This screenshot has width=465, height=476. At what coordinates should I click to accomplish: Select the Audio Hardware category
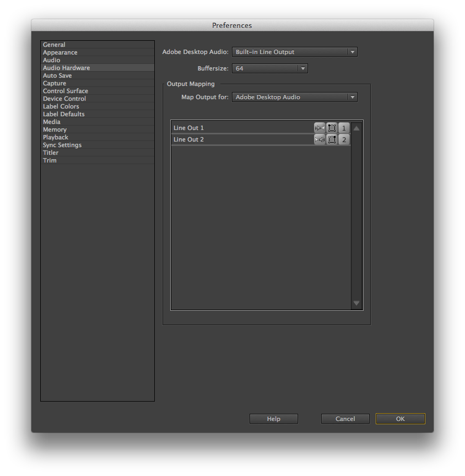click(x=98, y=68)
